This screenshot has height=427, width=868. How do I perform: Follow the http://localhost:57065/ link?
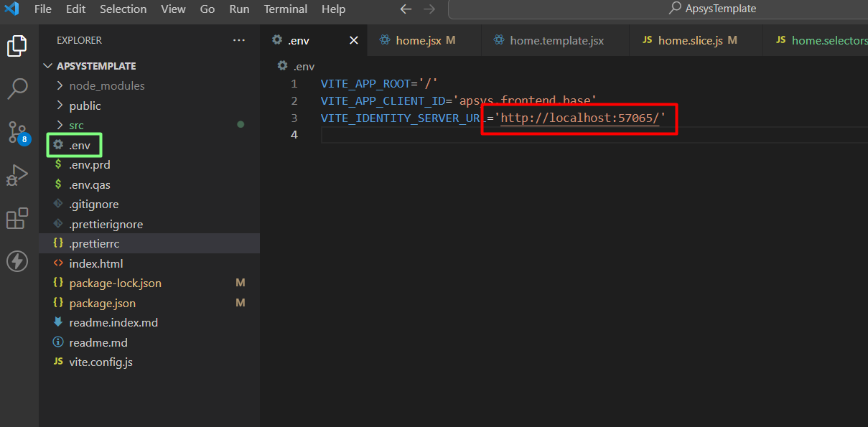coord(579,118)
